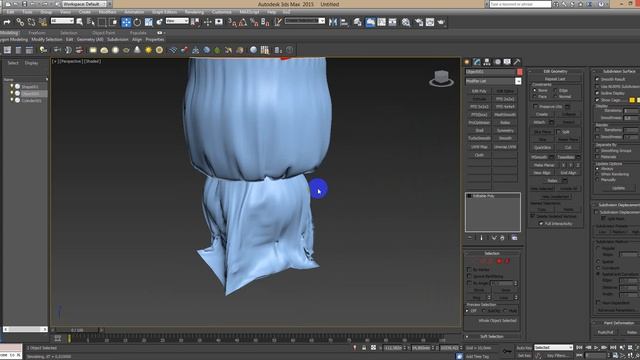Open Render Setup icon
The image size is (640, 360).
[419, 22]
